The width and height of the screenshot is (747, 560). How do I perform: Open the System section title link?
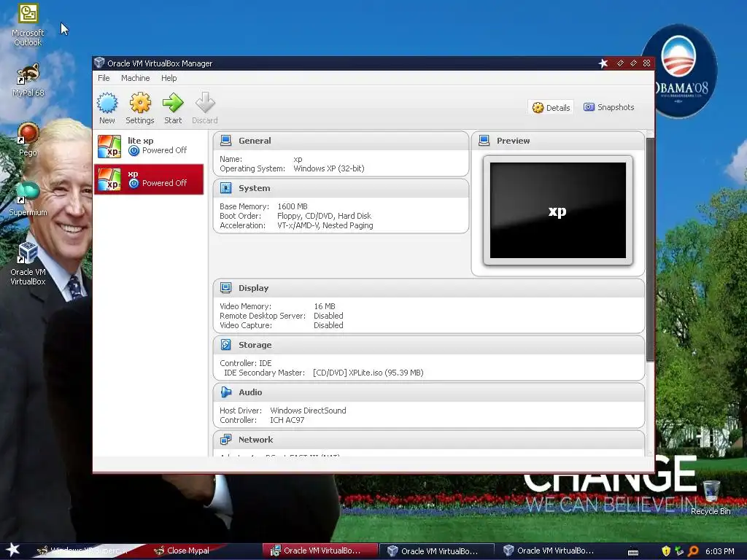click(254, 188)
